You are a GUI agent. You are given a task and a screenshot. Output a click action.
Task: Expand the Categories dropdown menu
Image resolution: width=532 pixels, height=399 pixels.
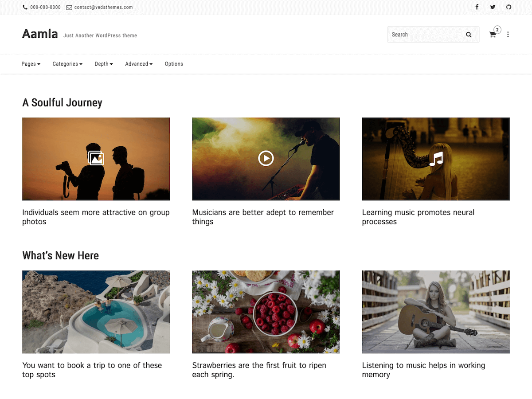(x=67, y=64)
